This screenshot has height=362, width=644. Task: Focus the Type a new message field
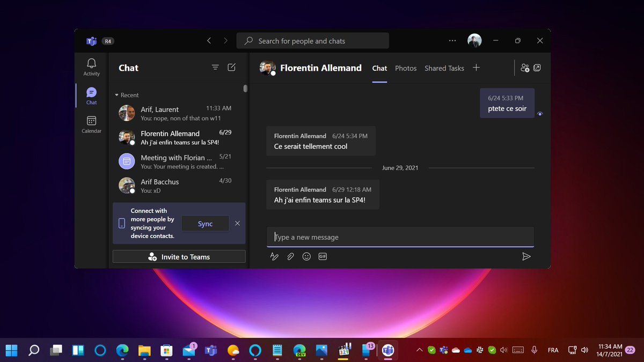pyautogui.click(x=400, y=237)
